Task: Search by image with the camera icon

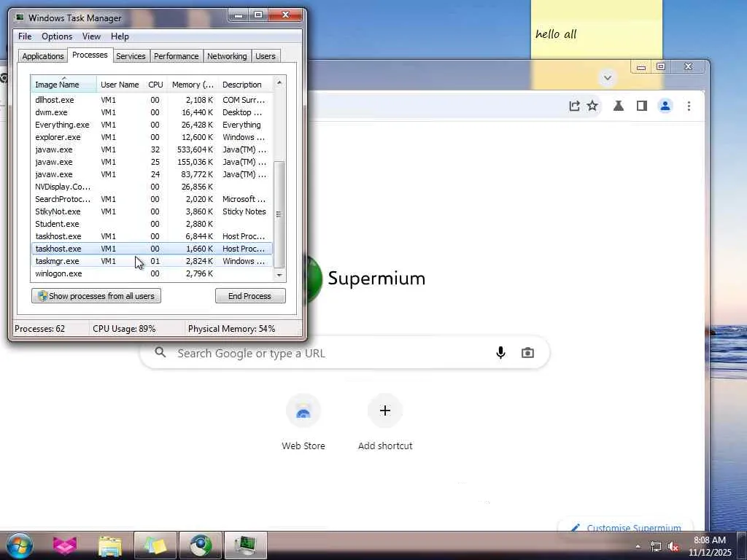Action: (527, 353)
